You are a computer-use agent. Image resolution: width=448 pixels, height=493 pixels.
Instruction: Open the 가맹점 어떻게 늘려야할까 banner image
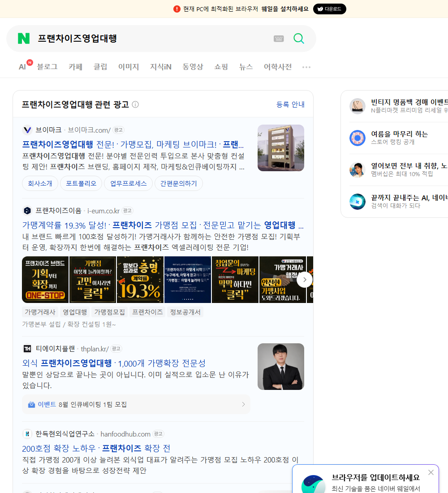93,280
